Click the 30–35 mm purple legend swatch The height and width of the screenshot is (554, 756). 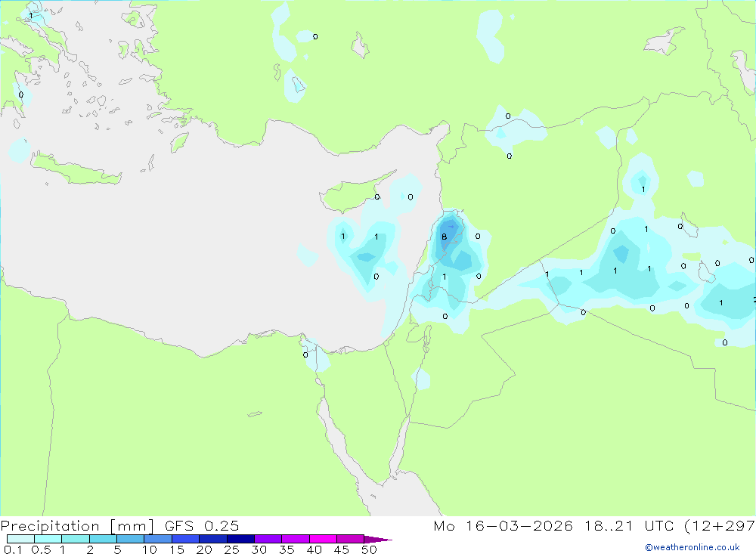268,539
